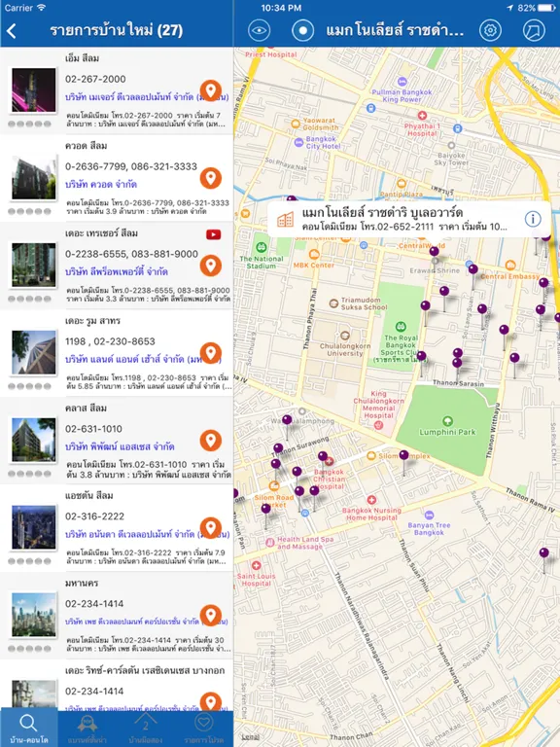The height and width of the screenshot is (747, 560).
Task: Tap แมกโนเลียส์ ราชดำริ บูเลอวาร์ด callout title
Action: pyautogui.click(x=382, y=212)
